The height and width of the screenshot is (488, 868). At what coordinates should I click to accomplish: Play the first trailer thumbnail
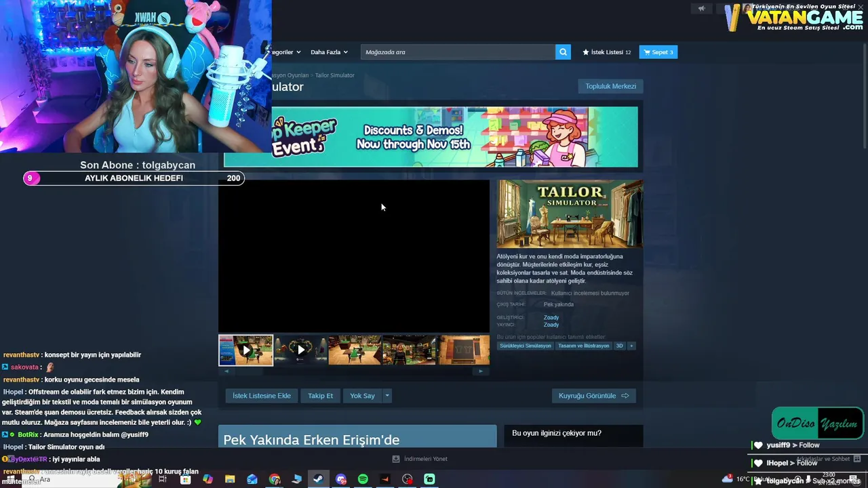click(x=245, y=350)
